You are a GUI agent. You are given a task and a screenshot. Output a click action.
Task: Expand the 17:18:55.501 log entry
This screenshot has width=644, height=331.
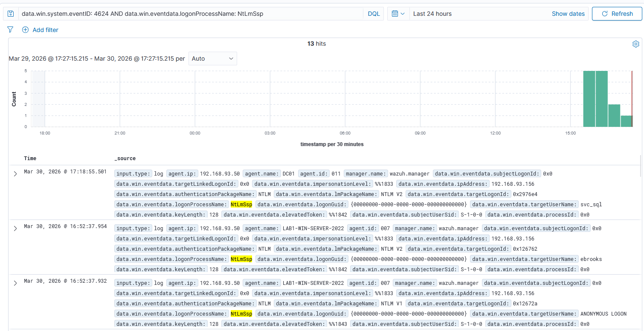[x=15, y=174]
